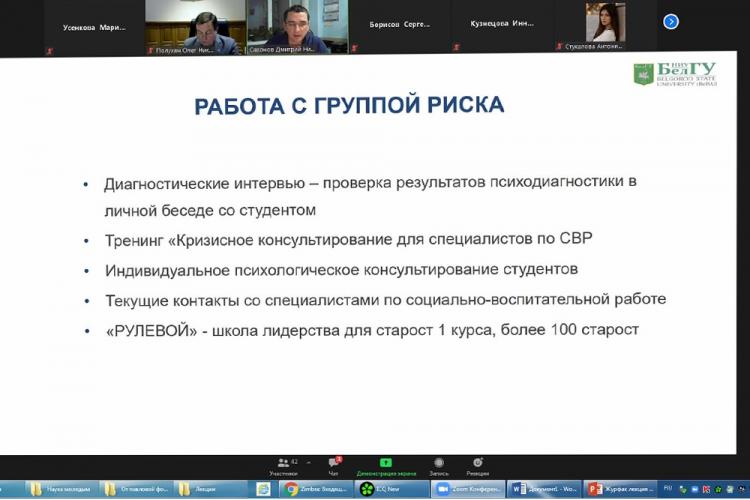Click the muted microphone icon on Полуян tile
The image size is (750, 500).
point(150,50)
